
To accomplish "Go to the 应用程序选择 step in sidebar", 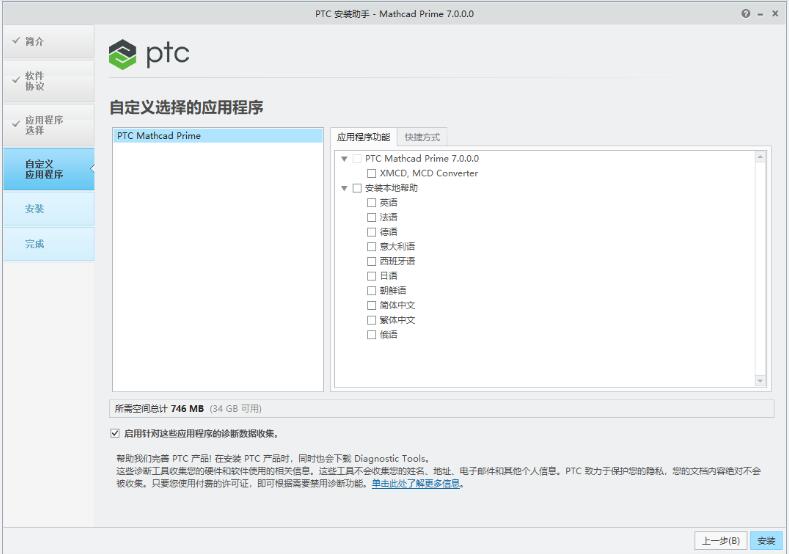I will (48, 125).
